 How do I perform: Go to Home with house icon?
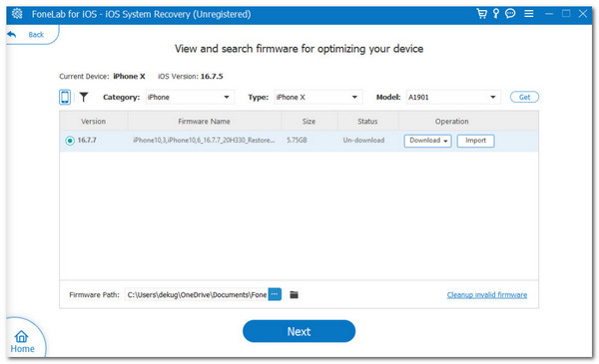coord(22,341)
